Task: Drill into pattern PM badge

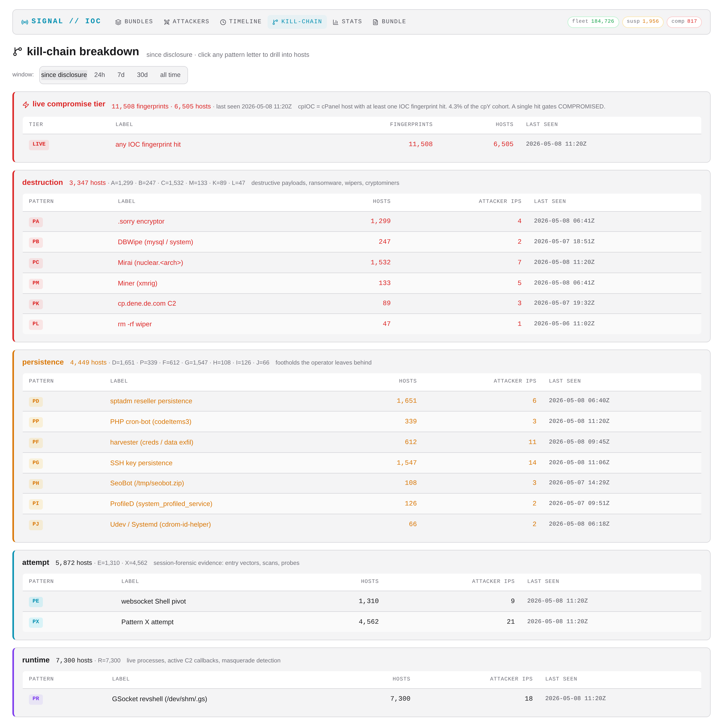Action: [x=36, y=284]
